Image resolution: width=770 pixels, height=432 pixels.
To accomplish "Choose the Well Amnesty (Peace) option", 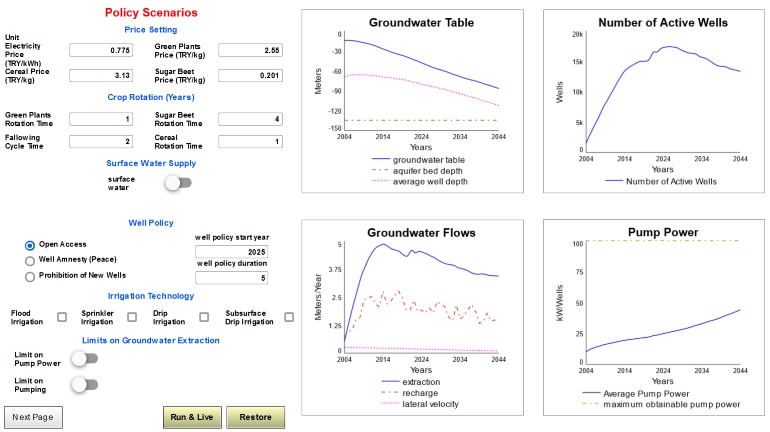I will 30,261.
